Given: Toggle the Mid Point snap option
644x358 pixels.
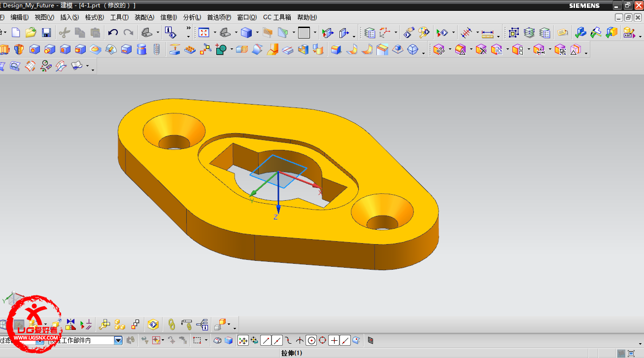Looking at the screenshot, I should [277, 340].
